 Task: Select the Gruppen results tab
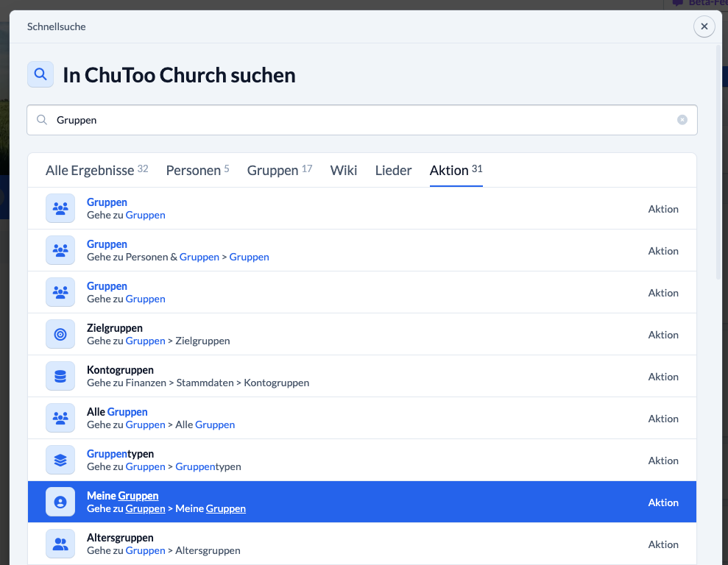280,170
